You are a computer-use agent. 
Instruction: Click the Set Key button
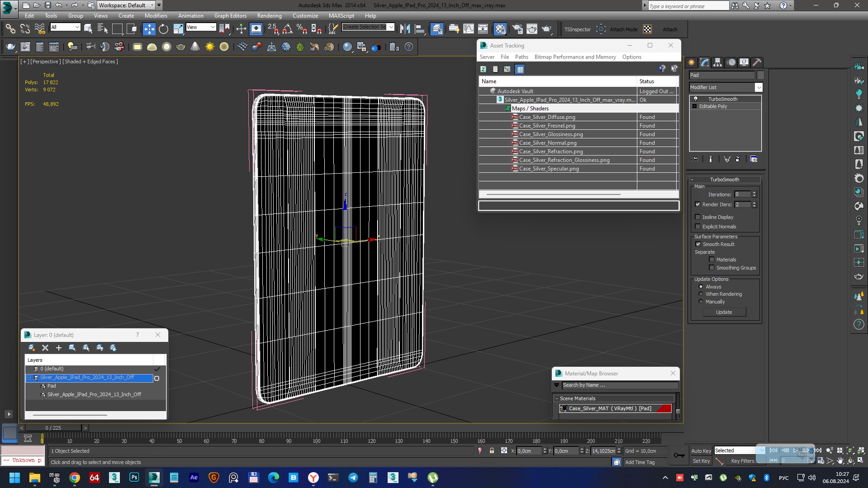[701, 461]
